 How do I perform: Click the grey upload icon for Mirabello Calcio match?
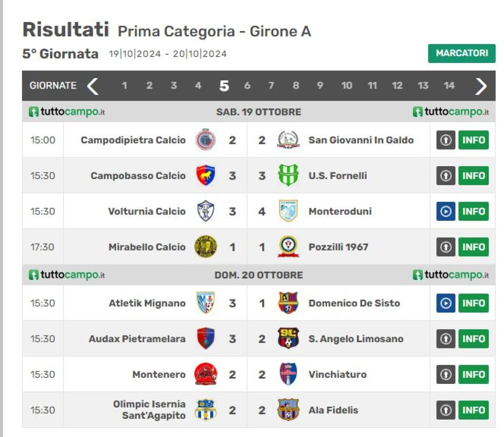tap(446, 247)
